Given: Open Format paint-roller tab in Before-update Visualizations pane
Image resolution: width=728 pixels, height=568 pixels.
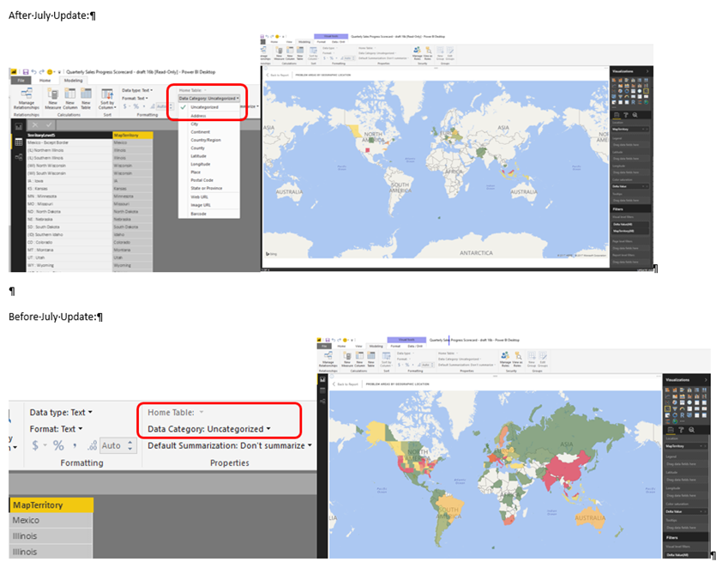Looking at the screenshot, I should [x=681, y=430].
